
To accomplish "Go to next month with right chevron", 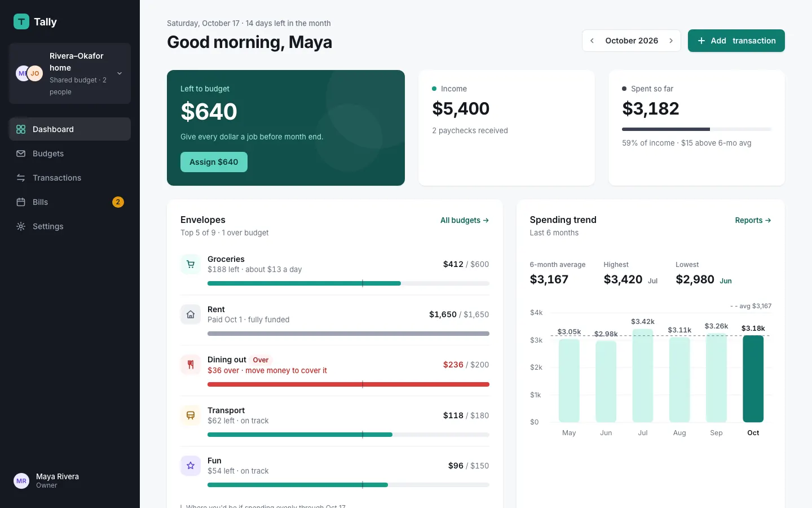I will tap(671, 41).
